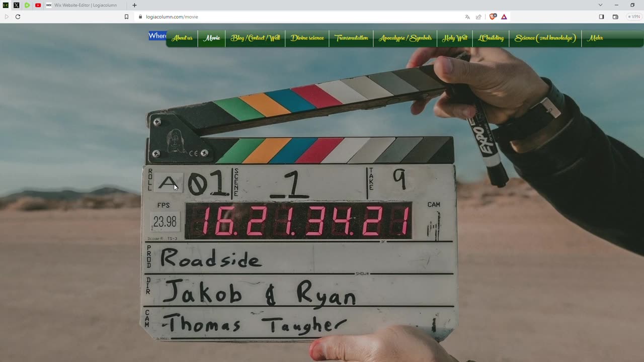Image resolution: width=644 pixels, height=362 pixels.
Task: Expand the Mehr menu item
Action: tap(595, 38)
